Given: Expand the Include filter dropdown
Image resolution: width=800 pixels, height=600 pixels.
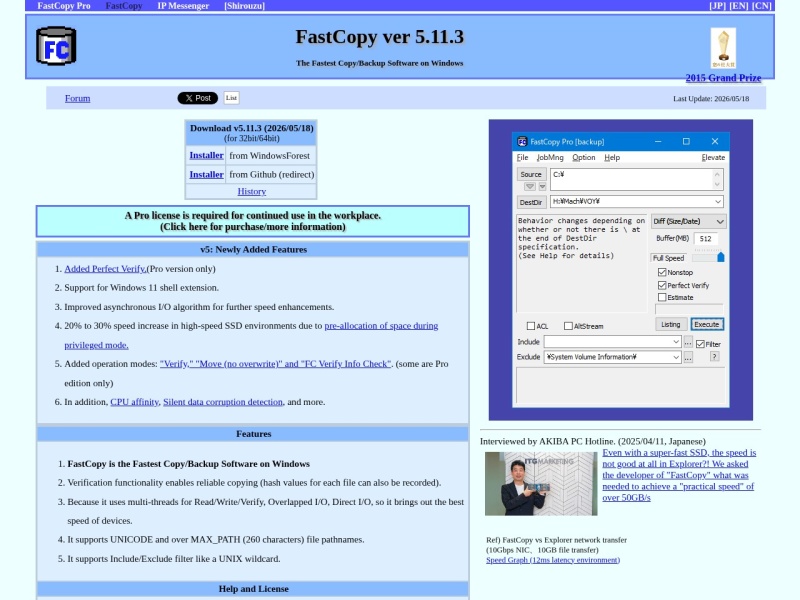Looking at the screenshot, I should tap(676, 341).
